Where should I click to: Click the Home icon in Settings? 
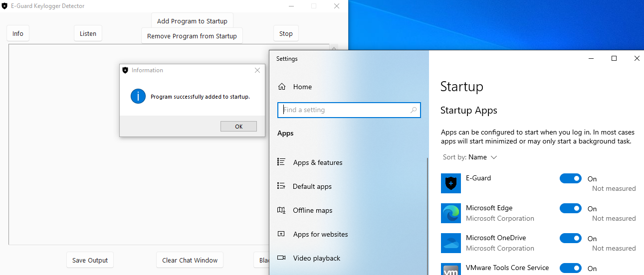(x=282, y=87)
